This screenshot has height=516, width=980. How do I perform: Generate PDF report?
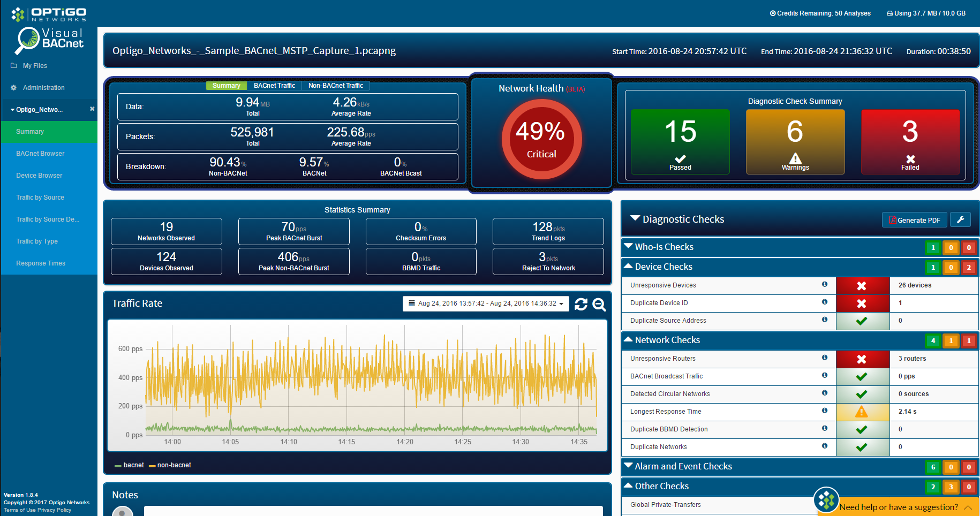[914, 220]
